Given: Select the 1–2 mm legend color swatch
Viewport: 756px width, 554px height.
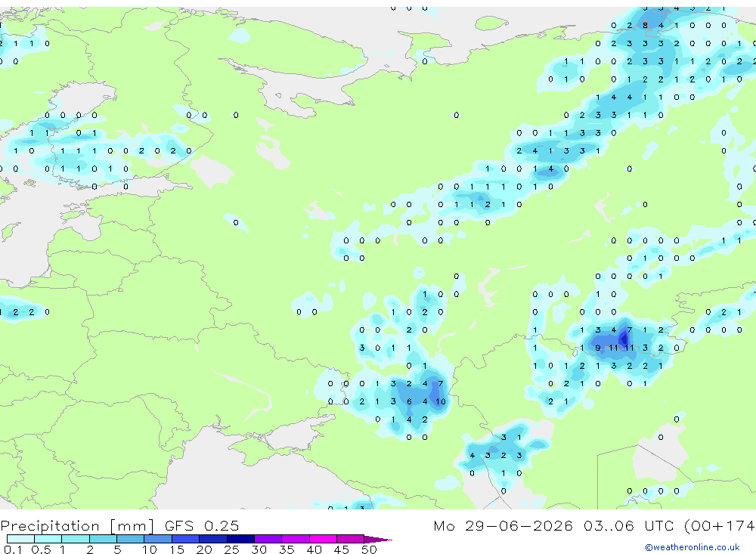Looking at the screenshot, I should pyautogui.click(x=75, y=539).
